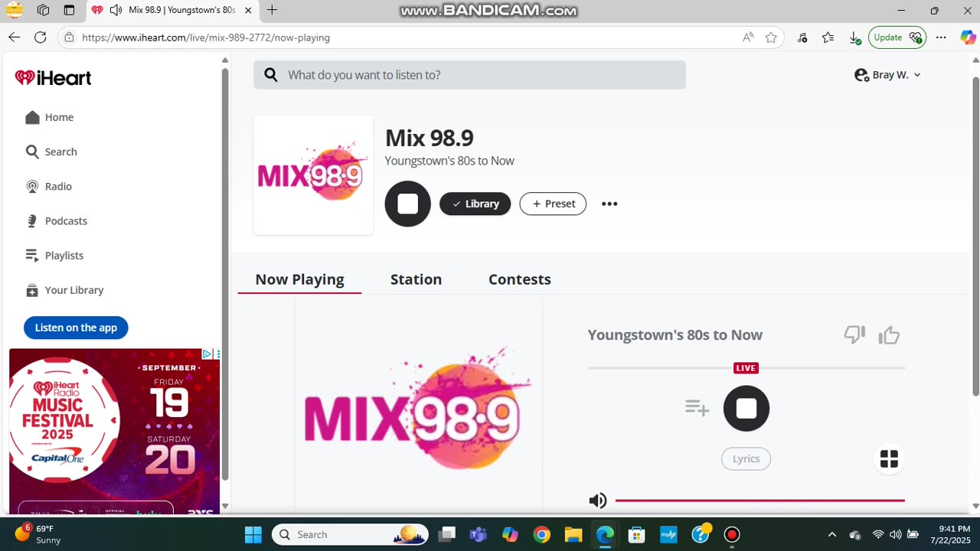Open the iHeartRadio Music Festival ad
980x551 pixels.
[x=114, y=431]
